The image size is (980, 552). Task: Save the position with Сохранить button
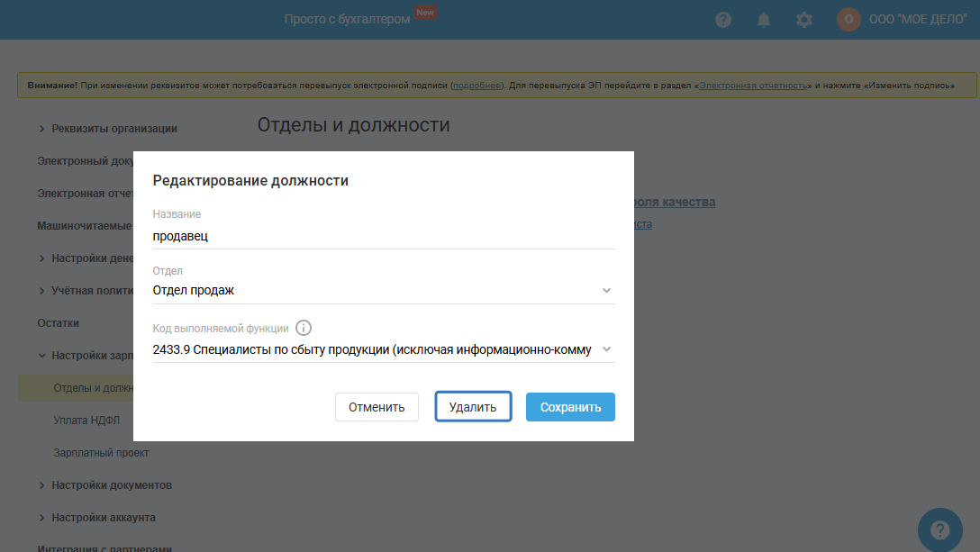570,407
